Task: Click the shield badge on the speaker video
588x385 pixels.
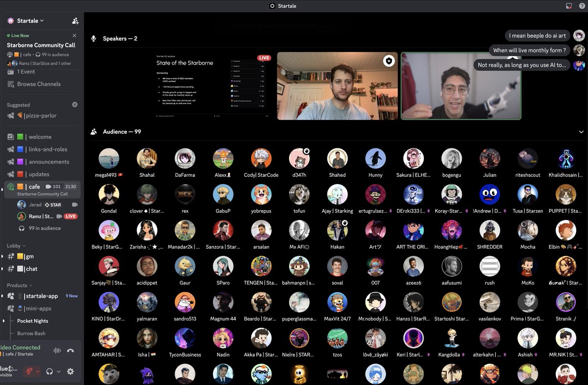Action: pos(389,61)
